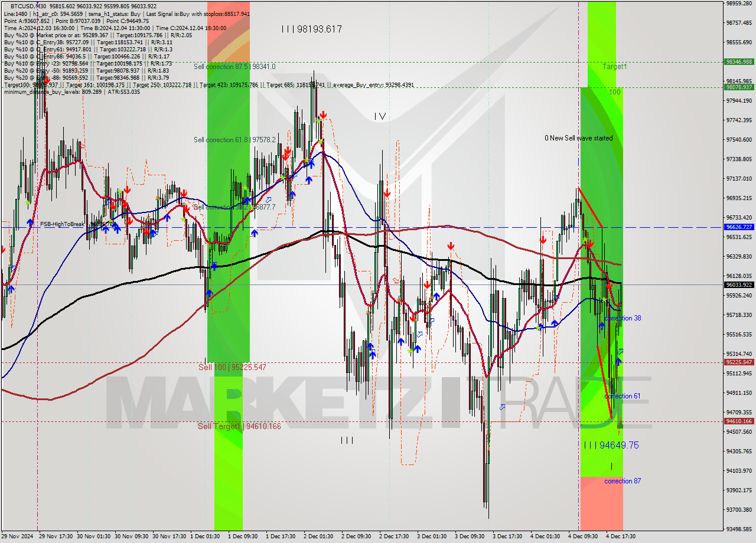The image size is (756, 543).
Task: Click the blue 96626.727 price tag
Action: pyautogui.click(x=739, y=227)
